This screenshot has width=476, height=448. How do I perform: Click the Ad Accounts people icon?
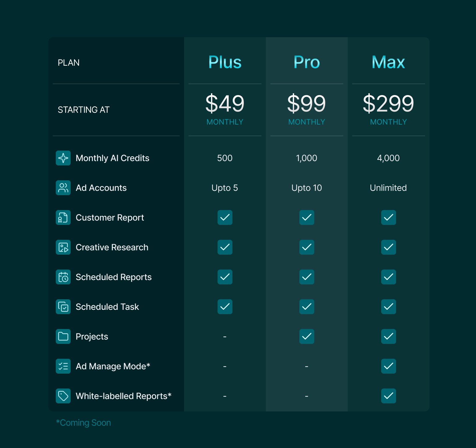pyautogui.click(x=63, y=188)
